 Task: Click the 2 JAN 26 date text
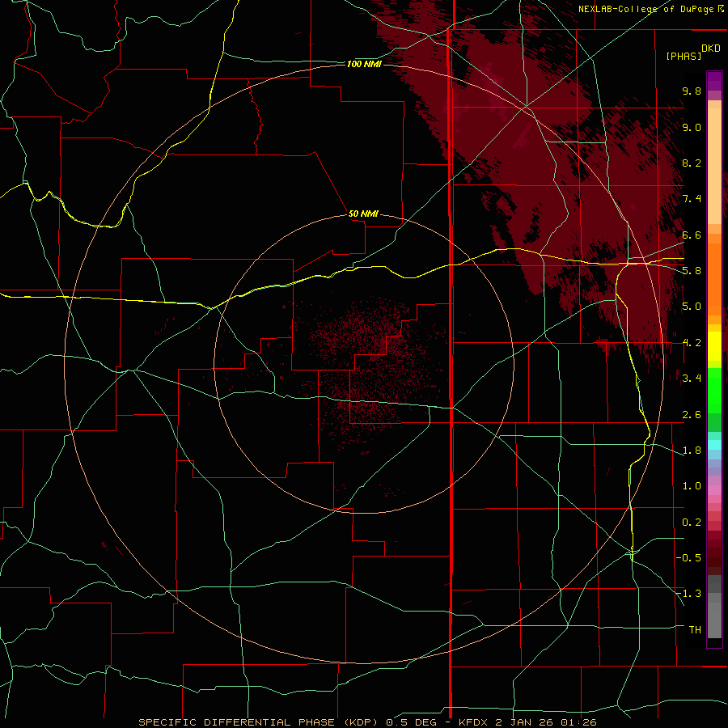pyautogui.click(x=525, y=722)
